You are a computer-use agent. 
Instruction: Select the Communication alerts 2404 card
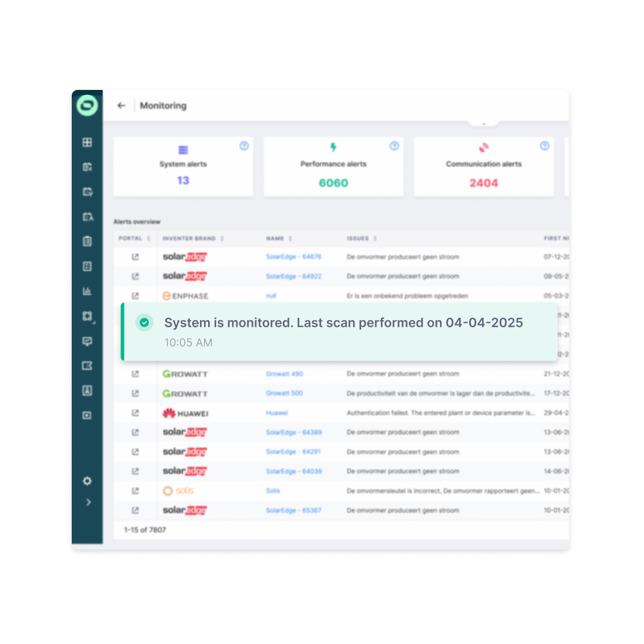coord(483,167)
